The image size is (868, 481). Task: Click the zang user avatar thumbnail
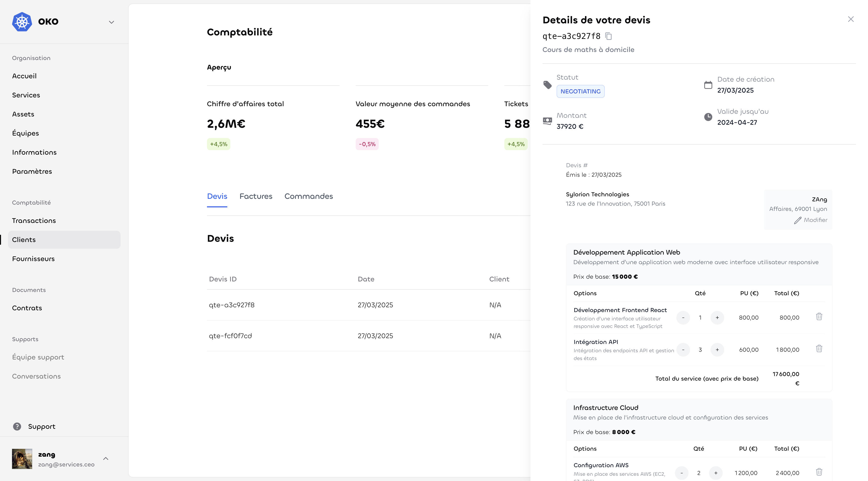click(x=22, y=459)
